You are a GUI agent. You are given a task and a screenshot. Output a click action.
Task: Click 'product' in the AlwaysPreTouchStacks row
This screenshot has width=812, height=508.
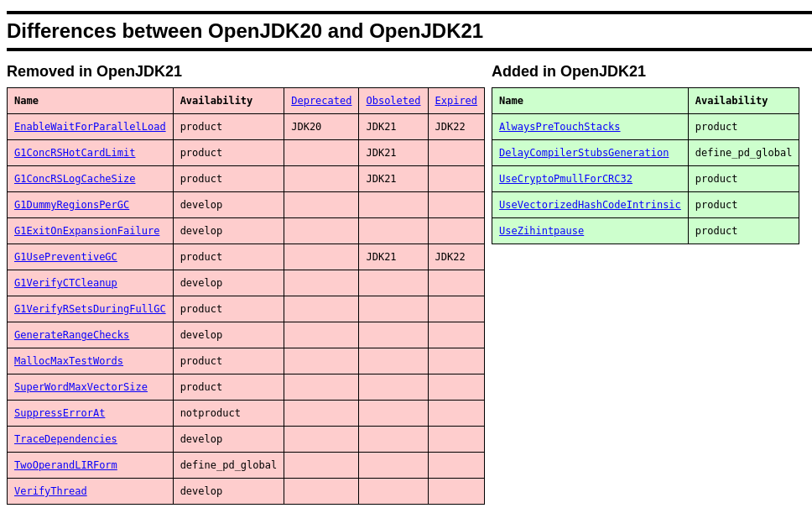pyautogui.click(x=716, y=127)
